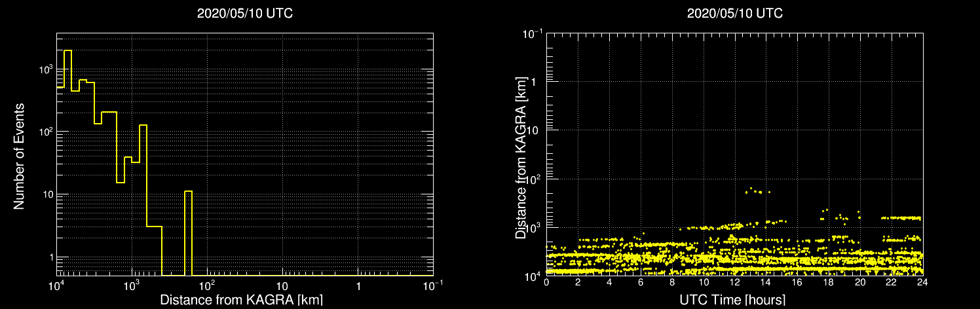Click the 1 tick on histogram x-axis
This screenshot has width=980, height=309.
tap(358, 287)
